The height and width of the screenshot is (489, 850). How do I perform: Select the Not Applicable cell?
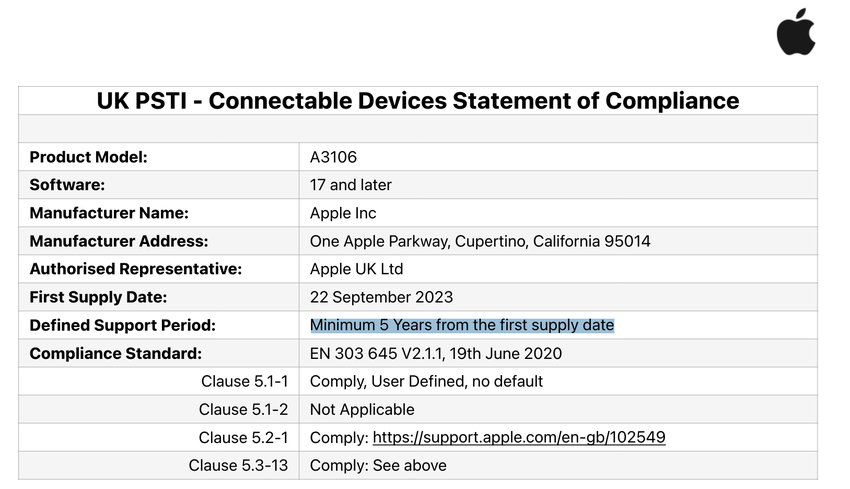point(362,409)
